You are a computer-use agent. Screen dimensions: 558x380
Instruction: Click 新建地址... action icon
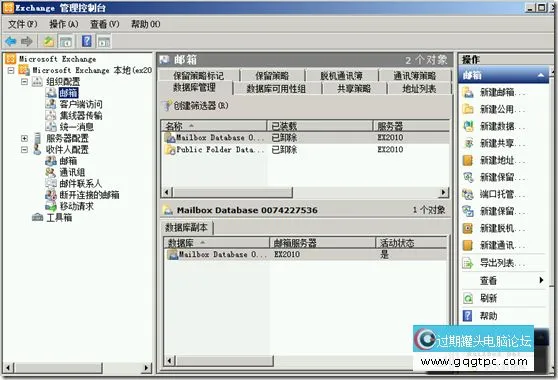tap(468, 160)
